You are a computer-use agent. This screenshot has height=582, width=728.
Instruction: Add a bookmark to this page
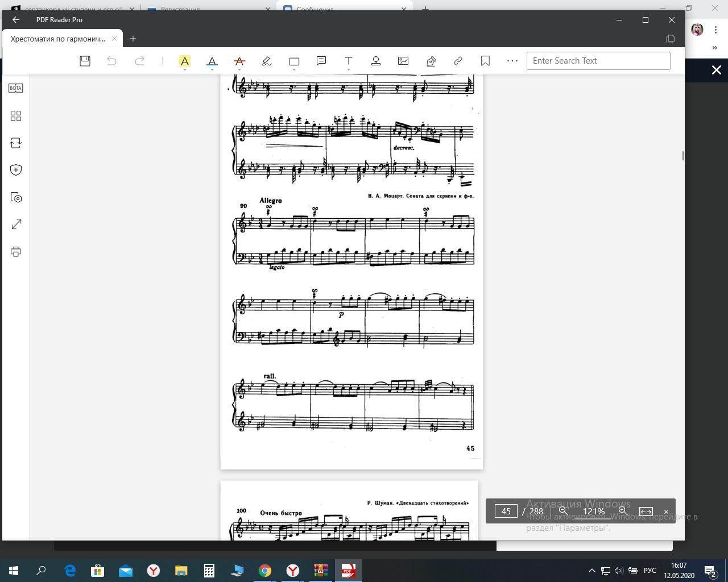[x=485, y=61]
